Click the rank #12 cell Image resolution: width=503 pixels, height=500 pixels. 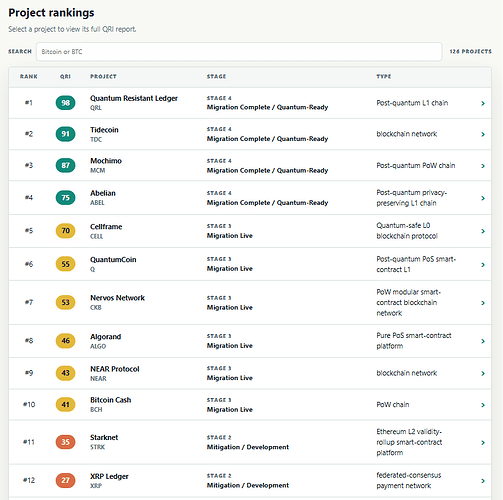coord(29,480)
